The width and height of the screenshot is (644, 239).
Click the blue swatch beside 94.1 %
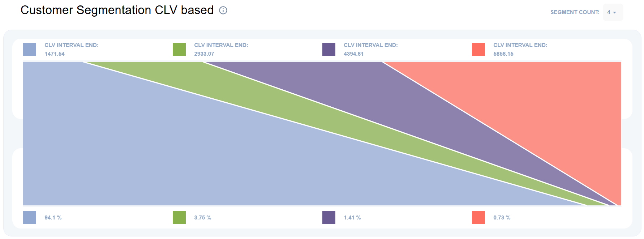tap(30, 218)
